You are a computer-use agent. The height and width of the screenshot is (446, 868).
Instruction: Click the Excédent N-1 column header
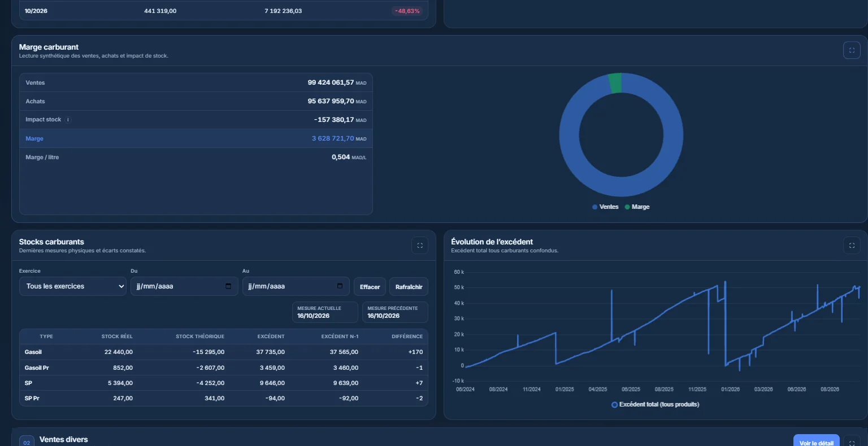coord(340,336)
